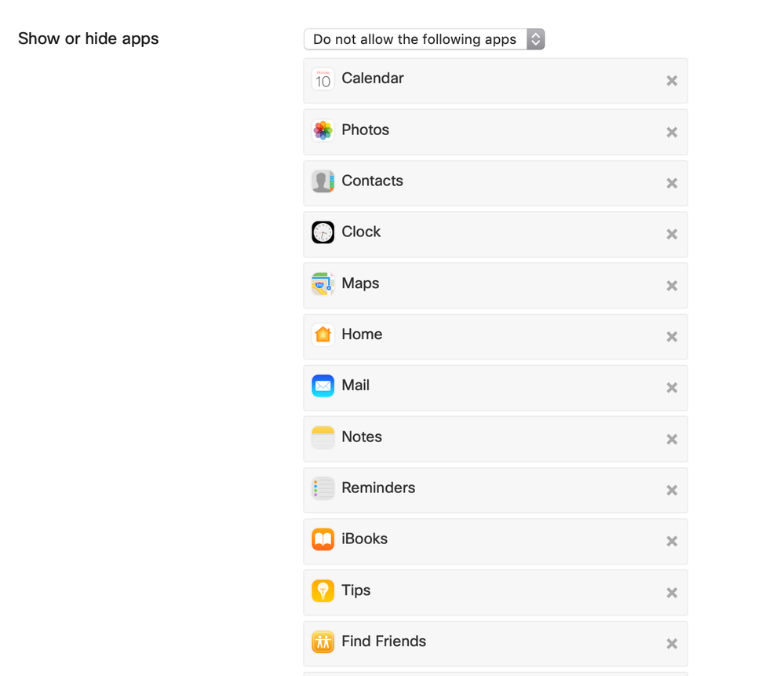Click the iBooks app icon

click(323, 539)
